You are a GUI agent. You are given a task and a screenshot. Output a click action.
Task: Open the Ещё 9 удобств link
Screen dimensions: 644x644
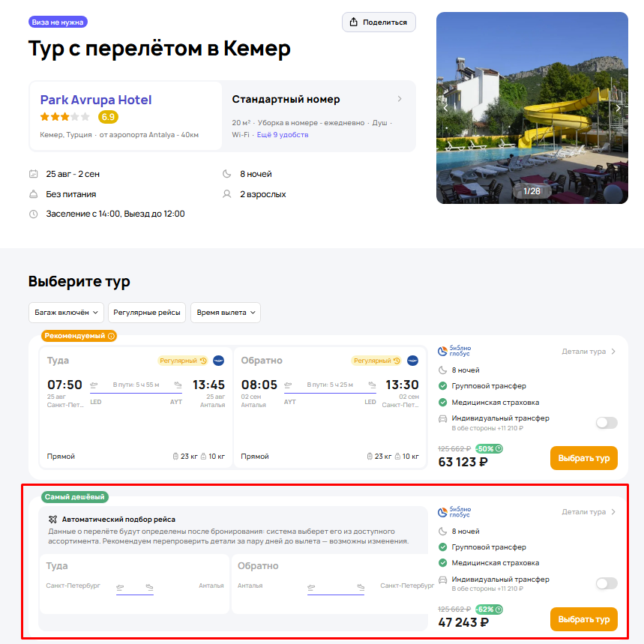pyautogui.click(x=283, y=135)
